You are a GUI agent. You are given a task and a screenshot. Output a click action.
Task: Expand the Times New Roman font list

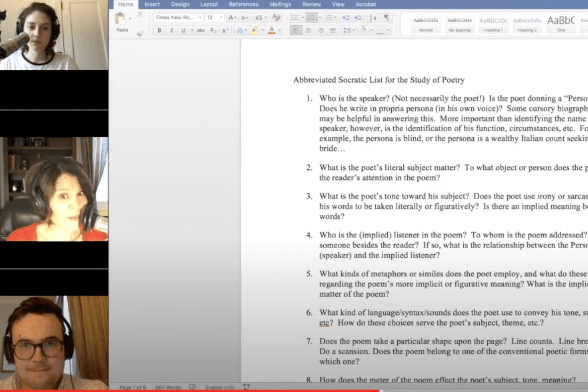pos(200,18)
